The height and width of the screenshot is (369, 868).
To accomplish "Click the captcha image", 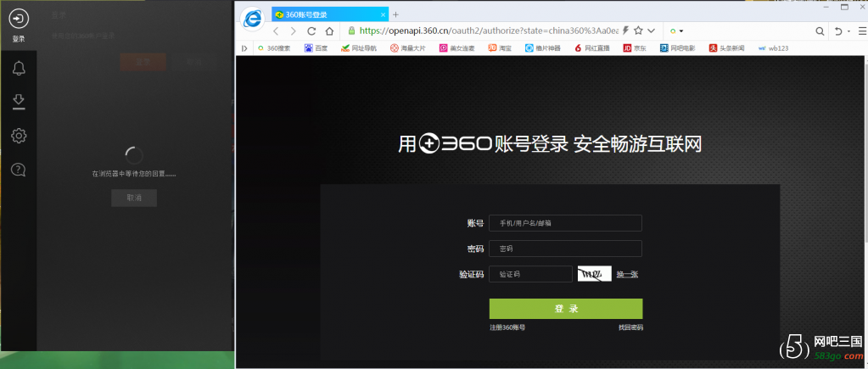I will click(x=595, y=274).
